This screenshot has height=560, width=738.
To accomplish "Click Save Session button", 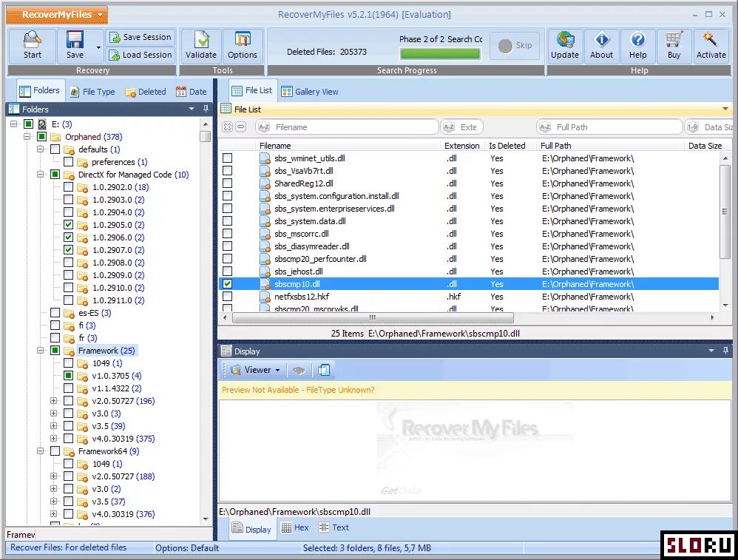I will (141, 37).
